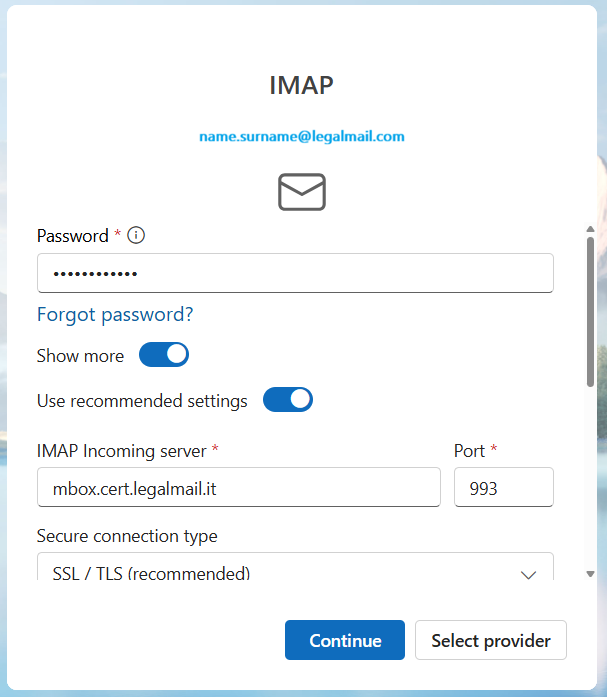
Task: Click the scrollbar up arrow
Action: click(590, 229)
